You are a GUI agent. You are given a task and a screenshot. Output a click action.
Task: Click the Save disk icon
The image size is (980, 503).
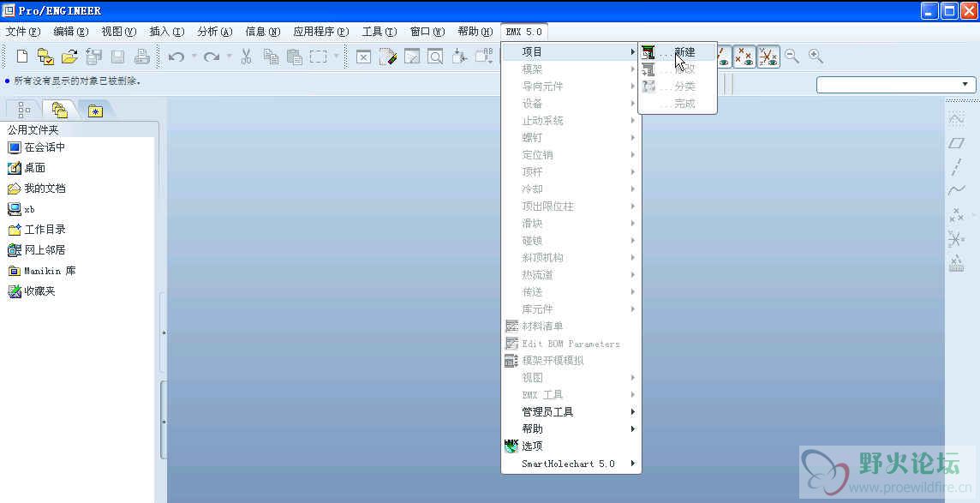117,57
